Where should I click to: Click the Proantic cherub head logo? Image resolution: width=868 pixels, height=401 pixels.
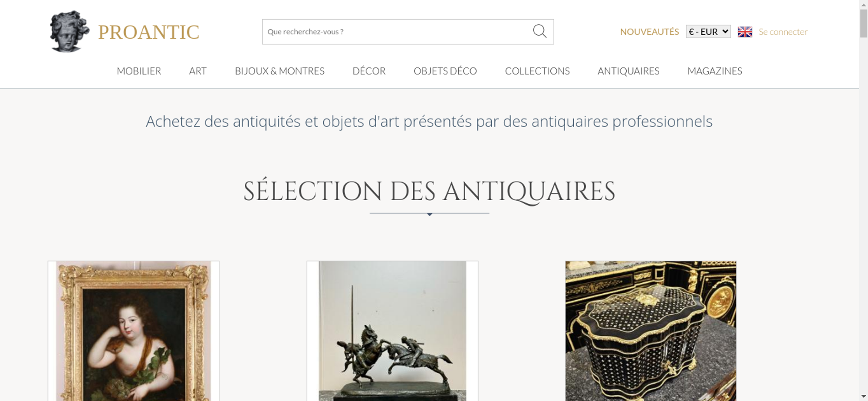(x=69, y=31)
